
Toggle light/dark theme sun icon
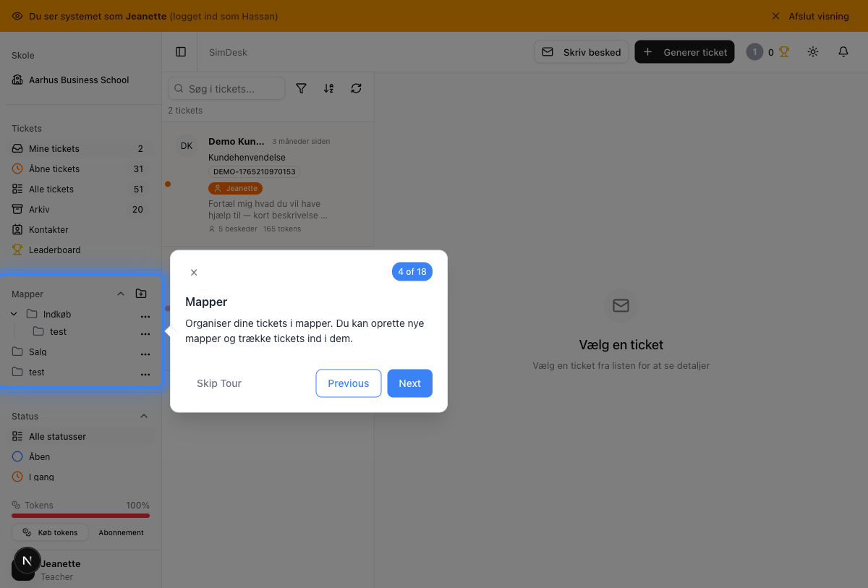click(813, 52)
